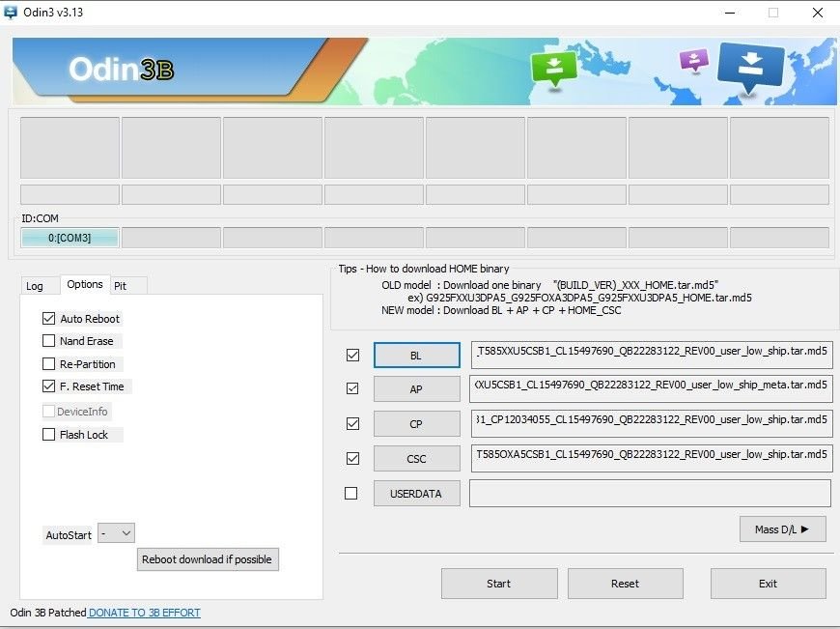Toggle the F. Reset Time checkbox
The image size is (840, 629).
tap(48, 386)
